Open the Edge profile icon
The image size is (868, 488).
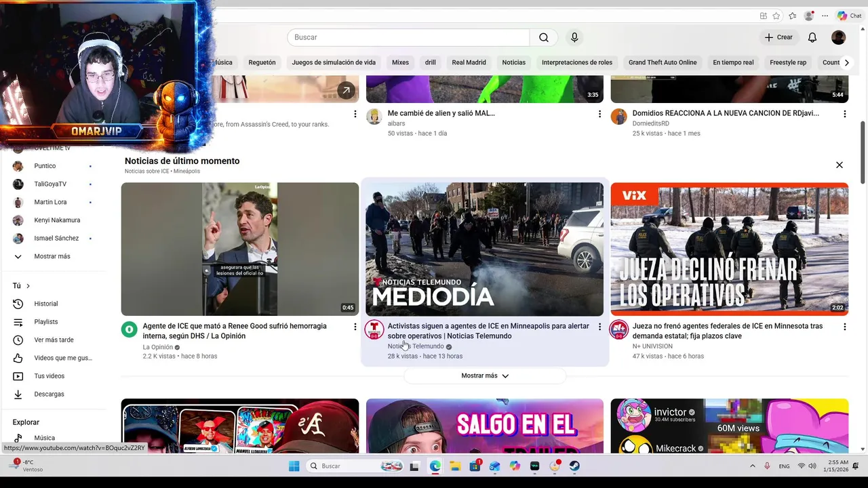[x=808, y=16]
